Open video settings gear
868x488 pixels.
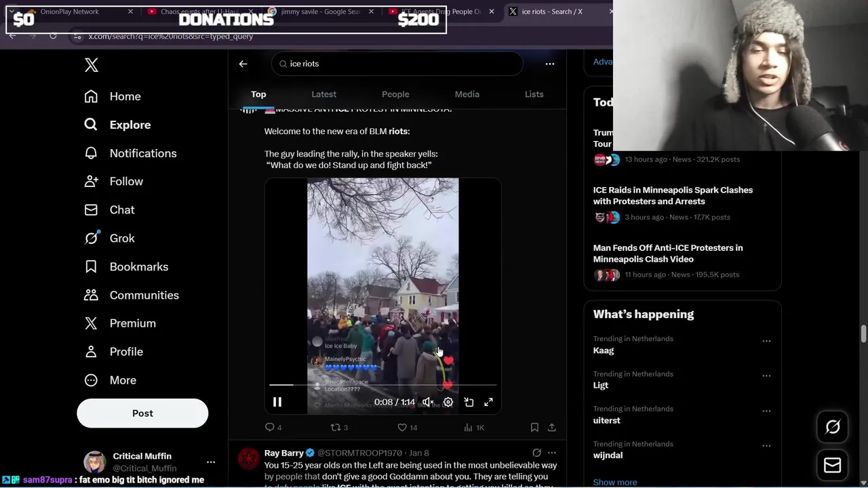(448, 403)
